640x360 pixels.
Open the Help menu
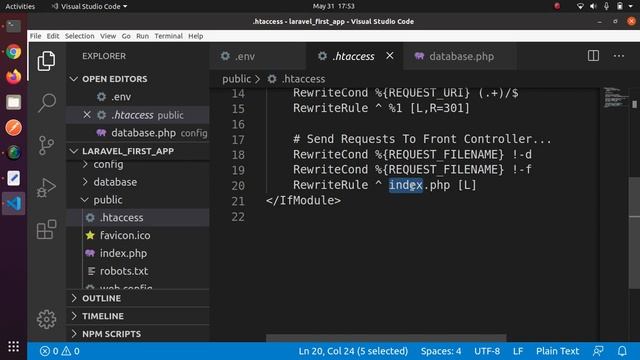196,36
